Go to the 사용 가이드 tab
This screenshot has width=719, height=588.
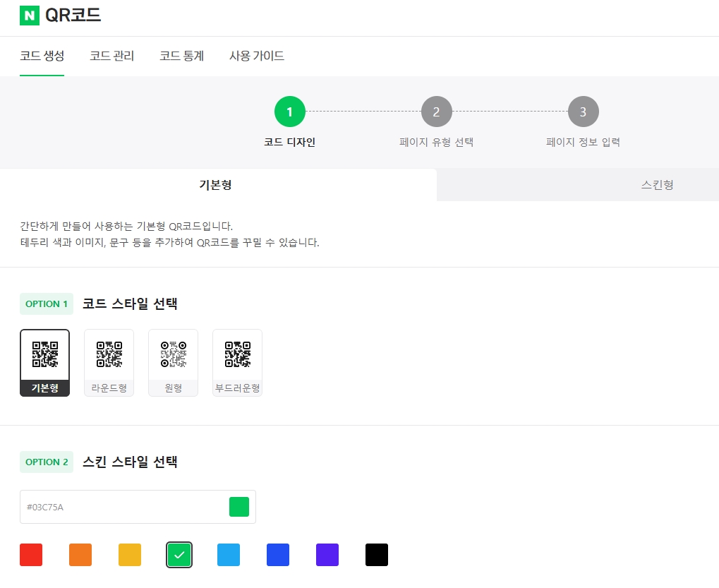(257, 56)
